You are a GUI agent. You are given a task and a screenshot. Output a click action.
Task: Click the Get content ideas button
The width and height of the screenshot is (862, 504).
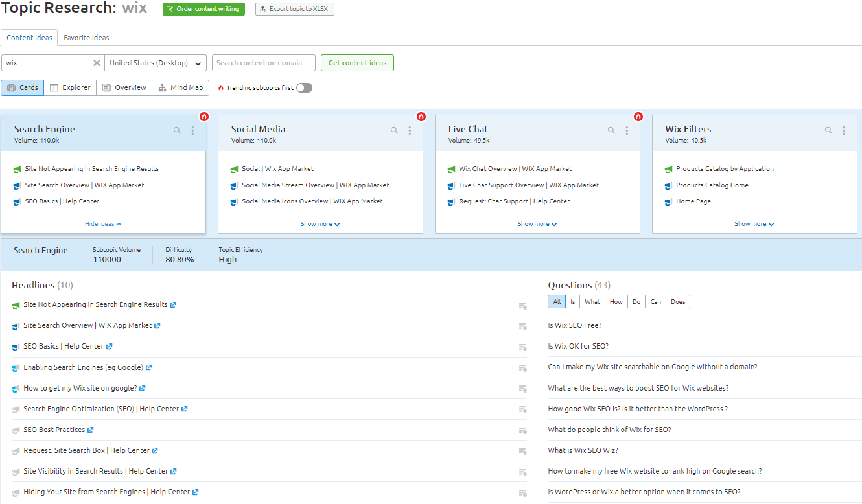point(357,62)
